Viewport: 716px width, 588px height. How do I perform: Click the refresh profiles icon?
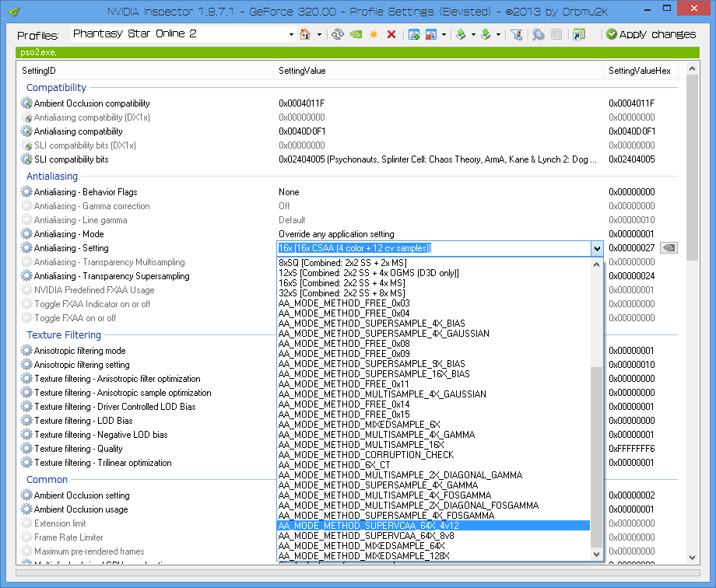[x=338, y=34]
